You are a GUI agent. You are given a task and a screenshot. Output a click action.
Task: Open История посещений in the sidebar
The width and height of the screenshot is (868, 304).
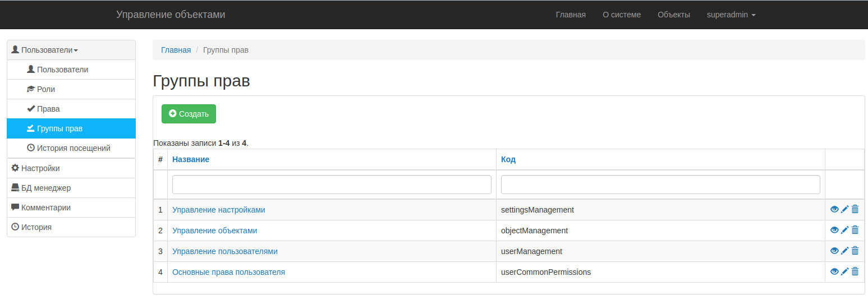pyautogui.click(x=74, y=148)
